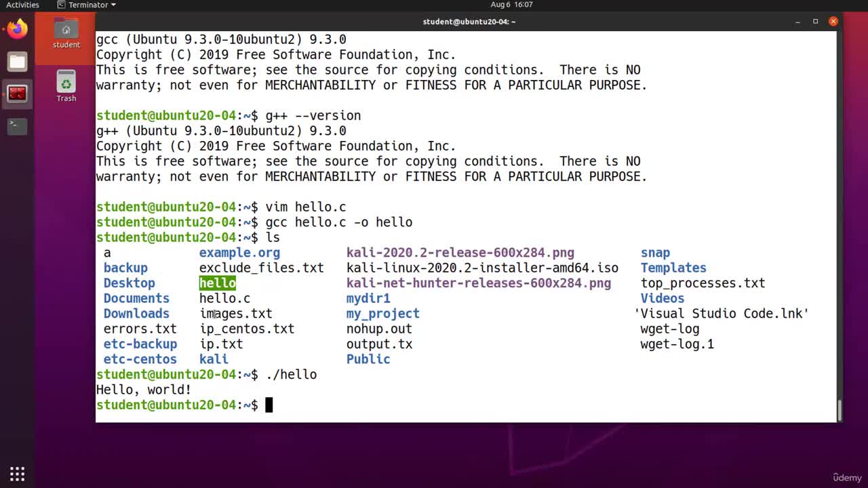
Task: Click the gcc hello.c -o hello command
Action: [x=338, y=222]
